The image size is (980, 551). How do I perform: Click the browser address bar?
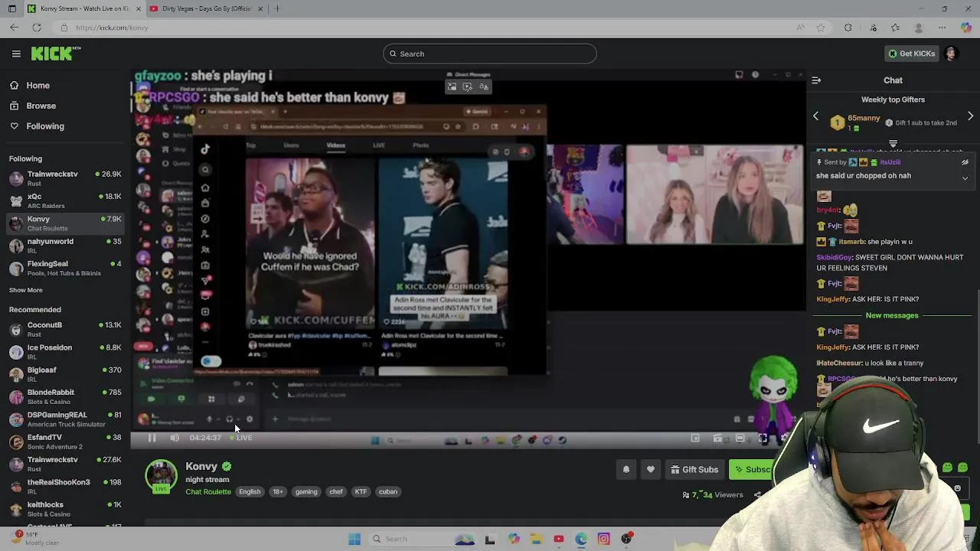click(x=429, y=28)
